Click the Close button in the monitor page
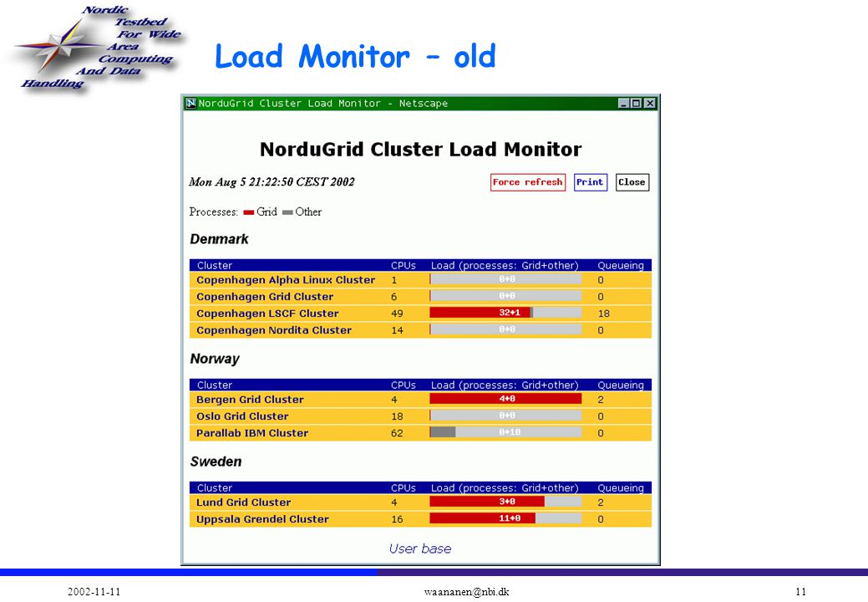Viewport: 868px width, 602px height. click(632, 182)
